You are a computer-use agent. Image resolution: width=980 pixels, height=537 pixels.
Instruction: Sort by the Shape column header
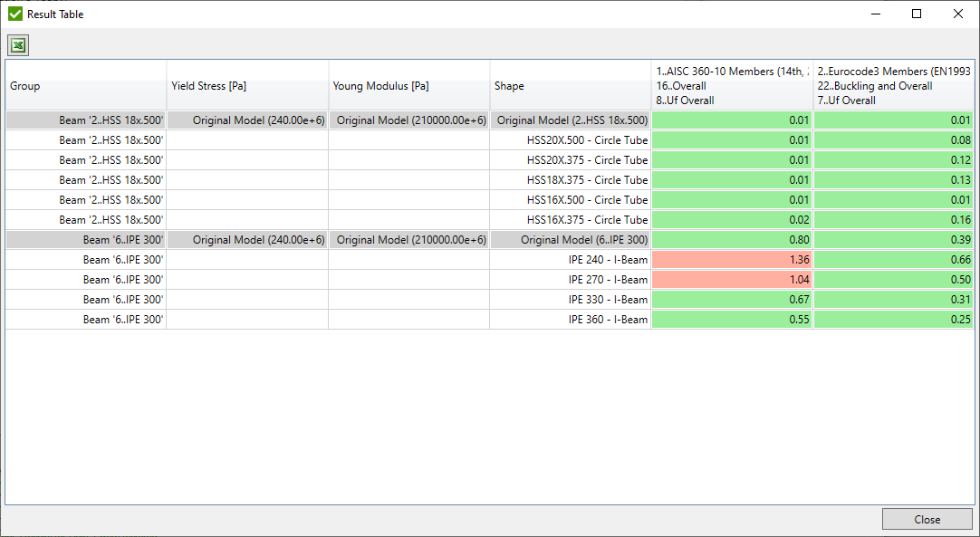569,85
